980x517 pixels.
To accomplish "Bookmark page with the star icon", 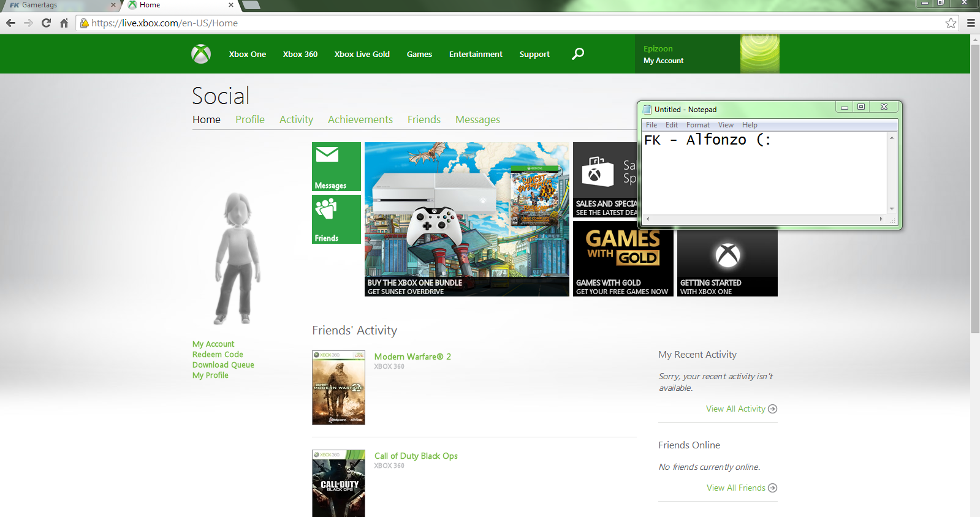I will tap(951, 23).
